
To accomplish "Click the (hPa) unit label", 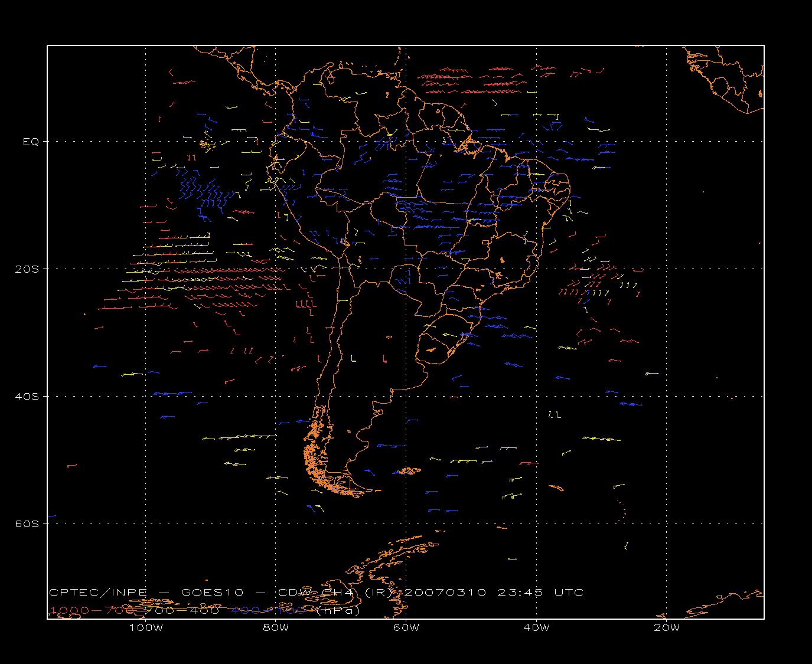I will [338, 611].
